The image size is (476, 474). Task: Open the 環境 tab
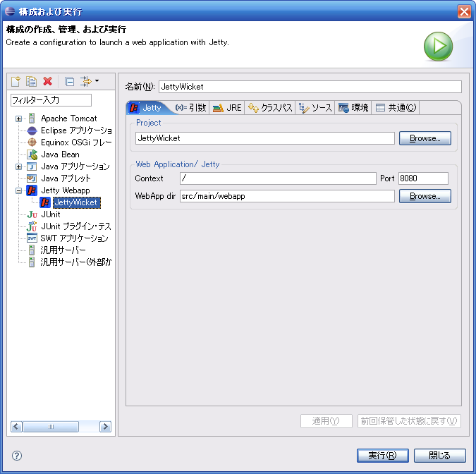[x=353, y=108]
